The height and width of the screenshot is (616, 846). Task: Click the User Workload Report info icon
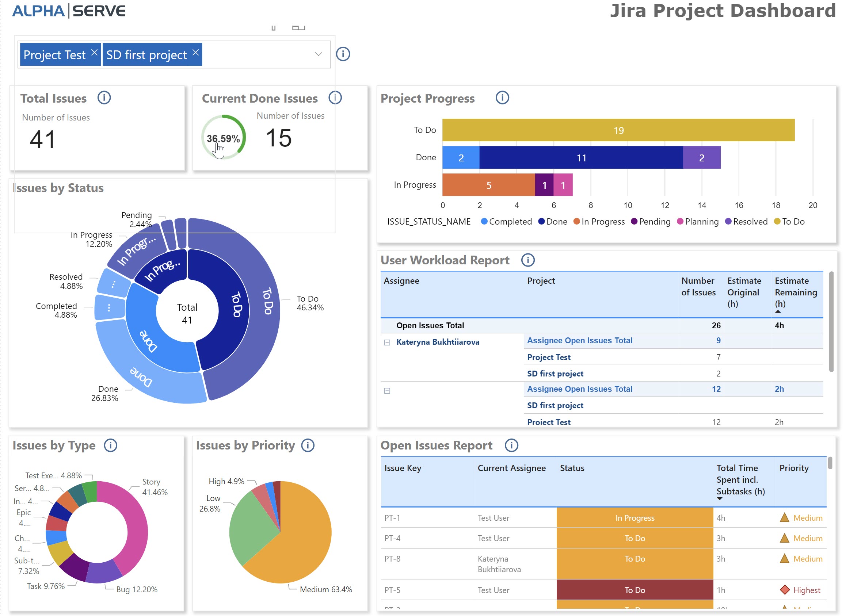(x=528, y=260)
